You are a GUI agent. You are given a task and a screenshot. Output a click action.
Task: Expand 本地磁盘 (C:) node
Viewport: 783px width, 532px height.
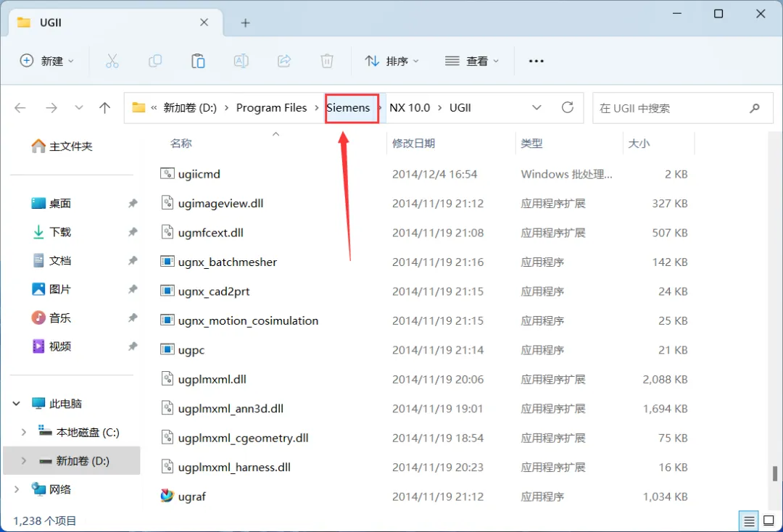pyautogui.click(x=23, y=432)
